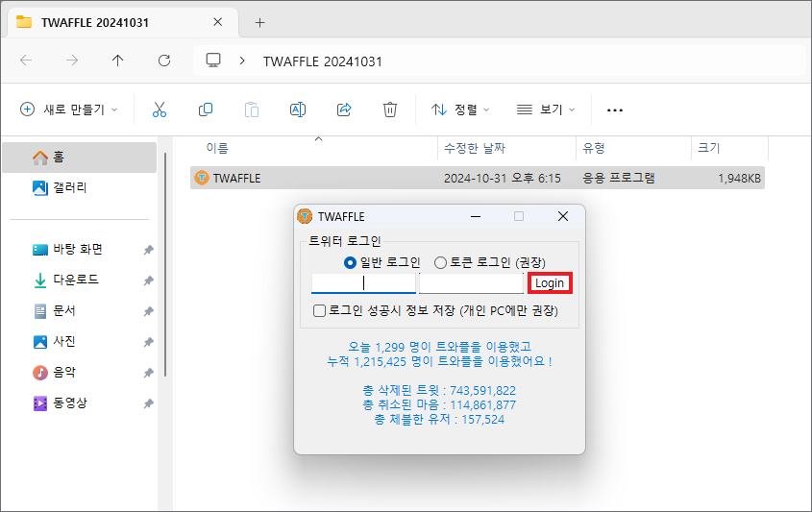
Task: Check 로그인 성공시 정보 저장 checkbox
Action: pyautogui.click(x=320, y=310)
